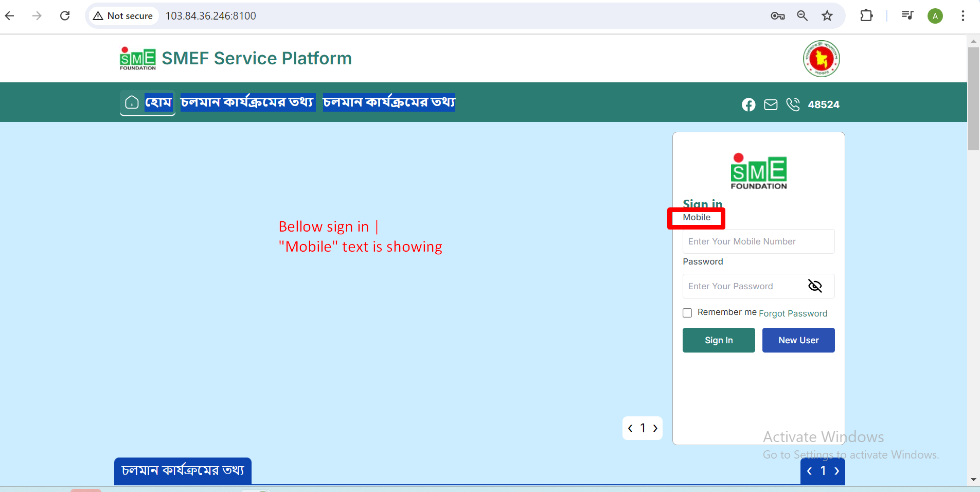The image size is (980, 492).
Task: Open the blue চলমান কার্যক্রমের তথ্য bottom tab
Action: coord(183,471)
